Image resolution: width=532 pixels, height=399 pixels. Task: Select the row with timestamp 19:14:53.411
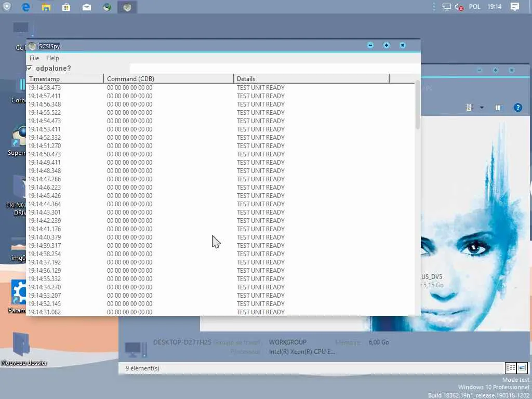click(220, 129)
